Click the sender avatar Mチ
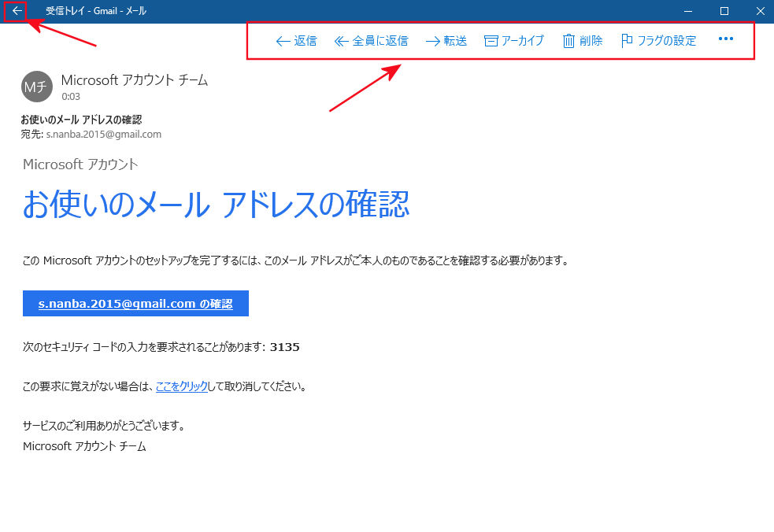The height and width of the screenshot is (532, 774). 36,87
